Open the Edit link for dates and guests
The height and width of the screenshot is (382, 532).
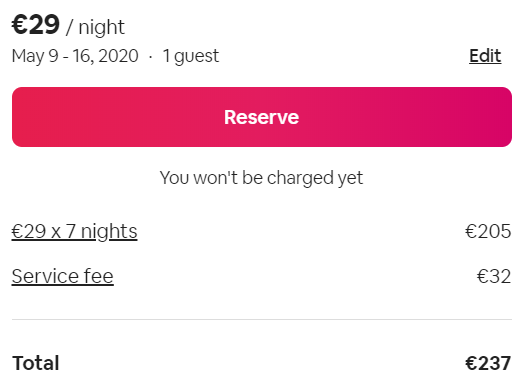(x=485, y=56)
